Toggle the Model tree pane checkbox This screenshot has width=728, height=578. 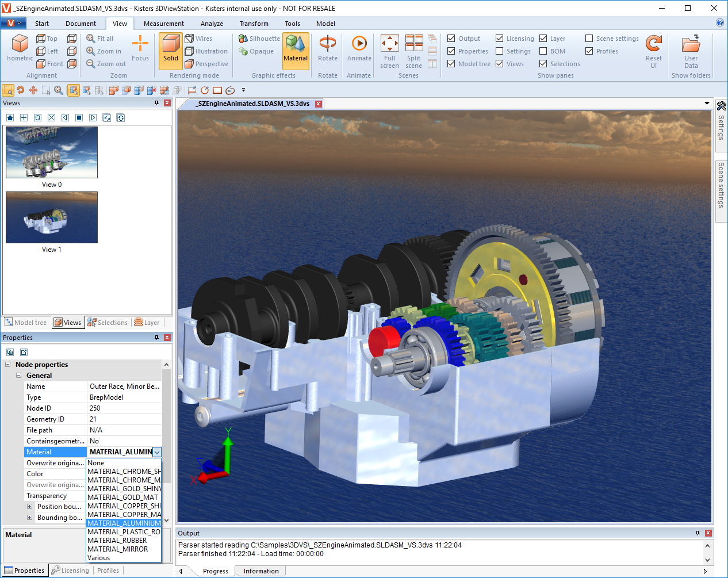tap(451, 64)
